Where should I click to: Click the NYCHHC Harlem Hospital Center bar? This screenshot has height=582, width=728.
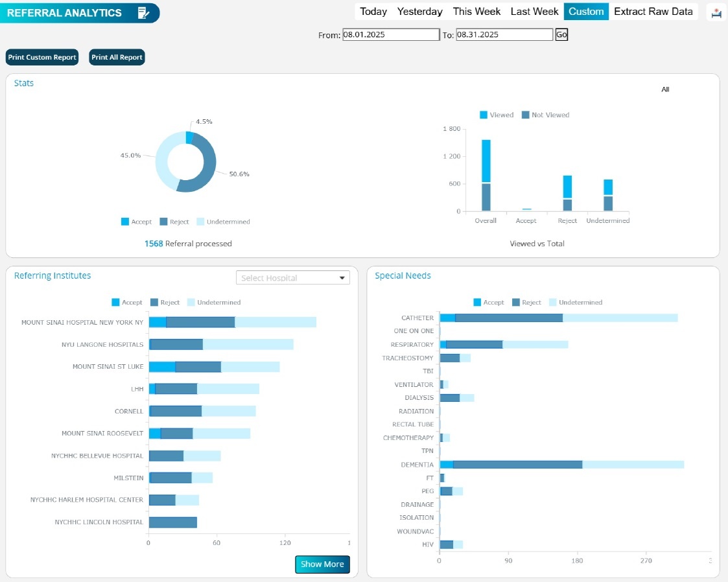[x=174, y=500]
